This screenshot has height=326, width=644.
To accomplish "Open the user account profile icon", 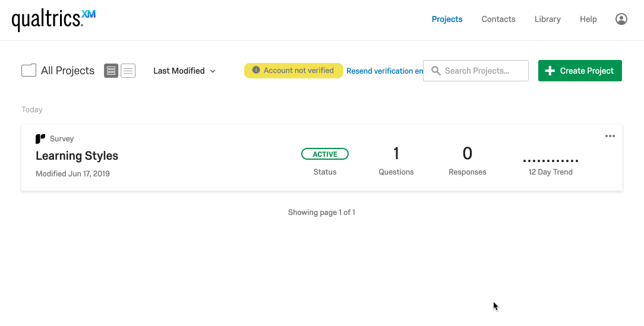I will [621, 19].
